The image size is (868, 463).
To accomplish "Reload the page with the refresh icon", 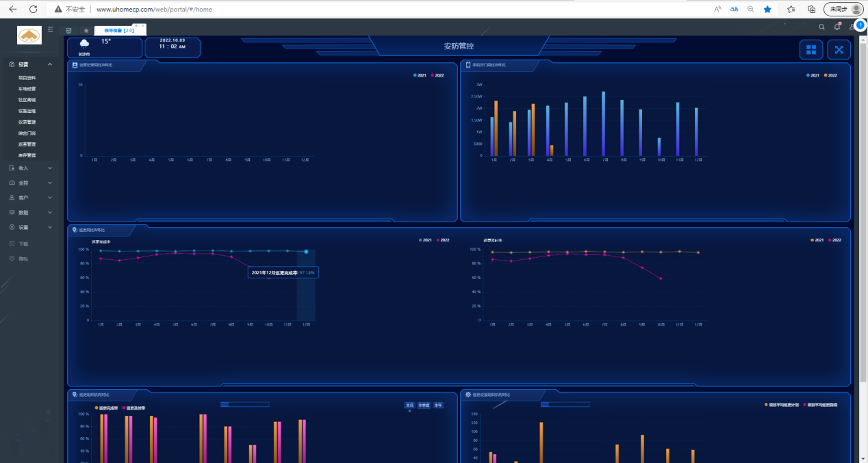I will (x=33, y=10).
